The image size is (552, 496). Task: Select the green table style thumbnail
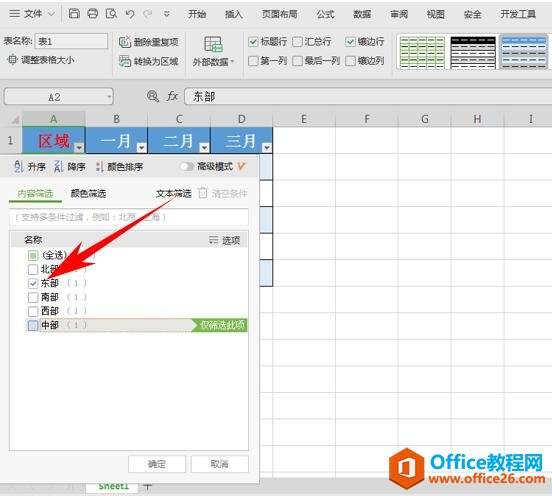coord(422,52)
